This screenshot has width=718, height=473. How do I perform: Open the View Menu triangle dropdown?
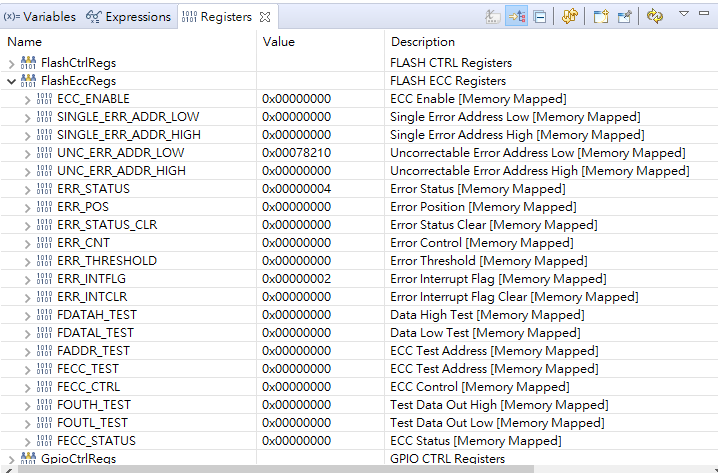click(x=684, y=14)
